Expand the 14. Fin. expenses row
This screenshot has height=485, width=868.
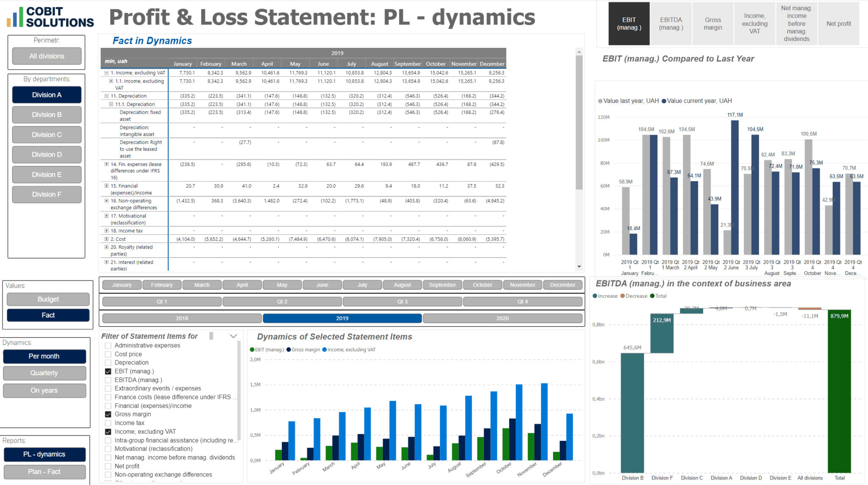[106, 164]
